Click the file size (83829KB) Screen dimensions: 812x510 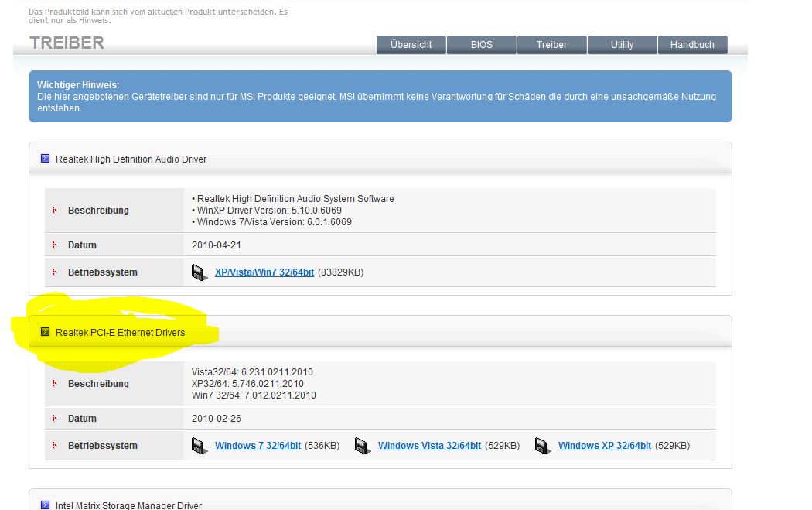point(341,272)
